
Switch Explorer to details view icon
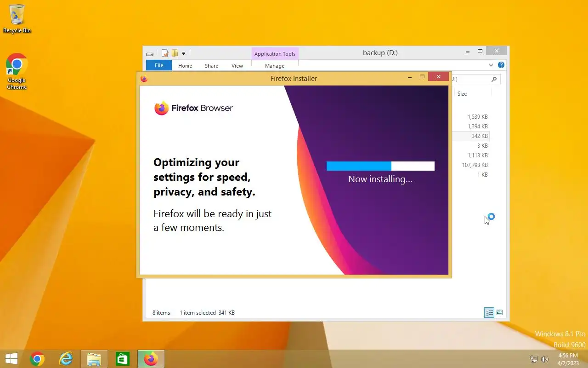pyautogui.click(x=489, y=313)
